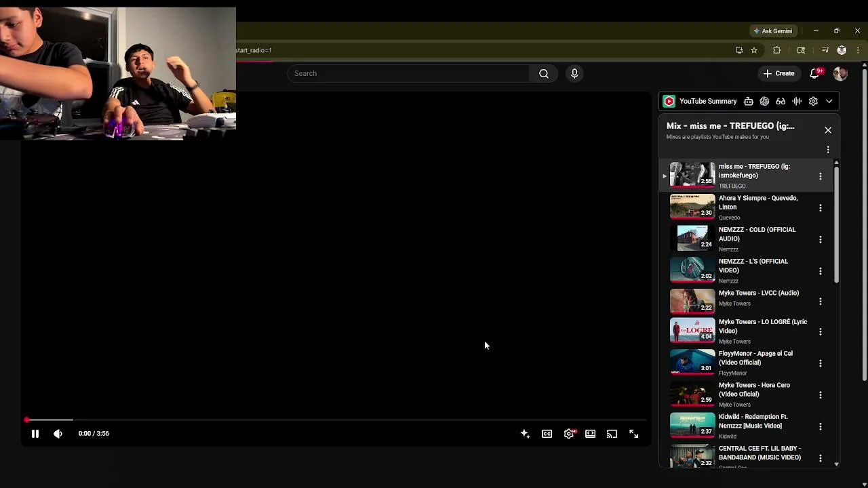Toggle closed captions in the player

click(x=547, y=434)
